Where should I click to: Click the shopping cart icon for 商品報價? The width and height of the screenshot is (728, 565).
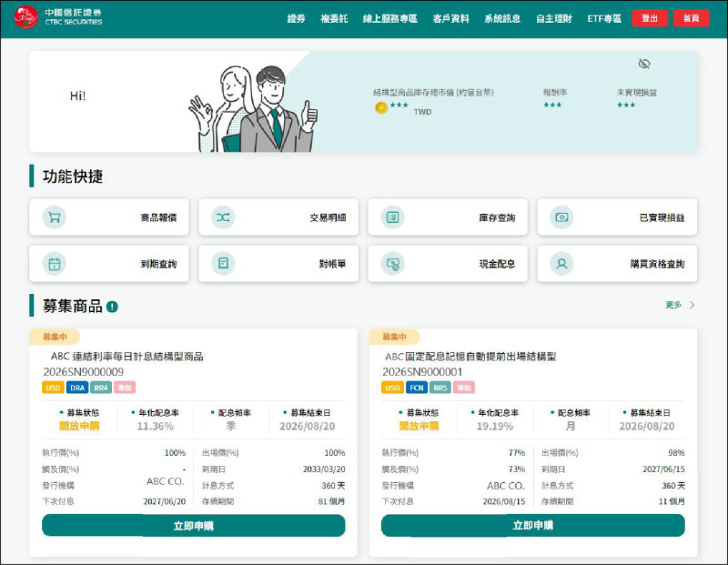click(x=55, y=217)
